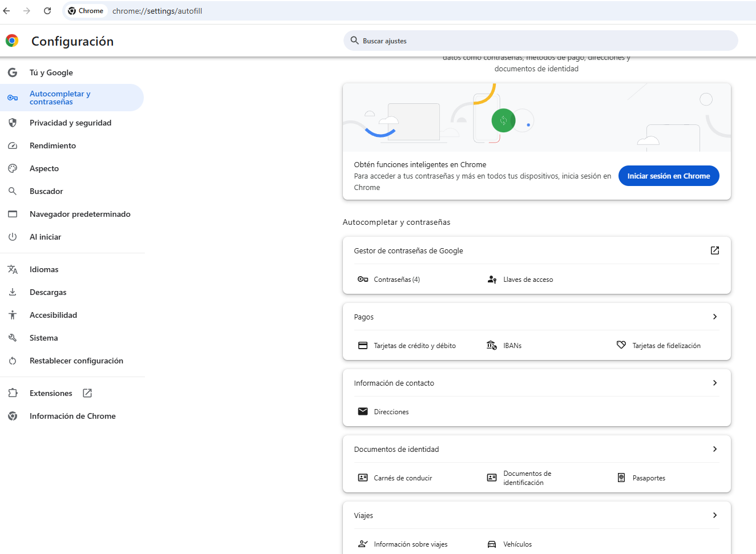Click the passkey icon beside Llaves de acceso
The height and width of the screenshot is (554, 756).
[492, 279]
